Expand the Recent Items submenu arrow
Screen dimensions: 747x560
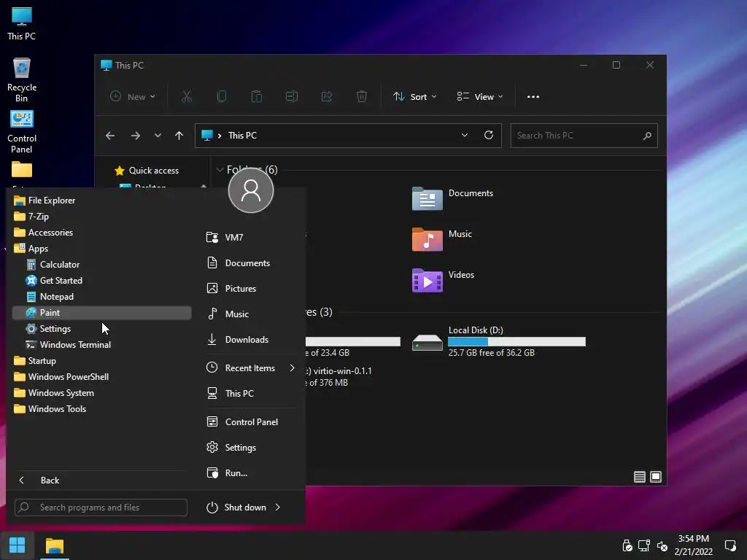point(292,368)
